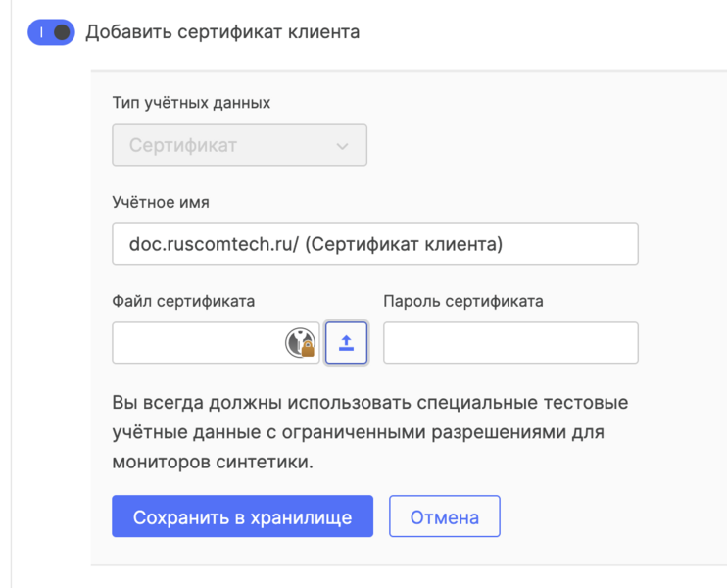Click the password manager icon in file field
Viewport: 727px width, 588px height.
[301, 343]
